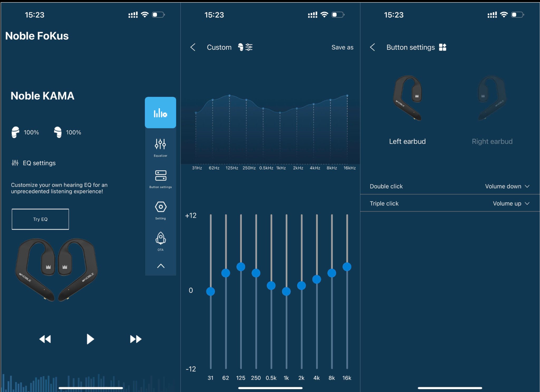
Task: Click the 1kHz point on EQ curve
Action: (x=280, y=113)
